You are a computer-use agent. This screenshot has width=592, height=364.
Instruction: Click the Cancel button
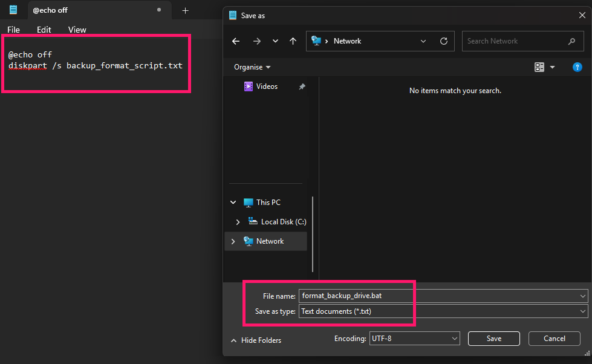[555, 339]
